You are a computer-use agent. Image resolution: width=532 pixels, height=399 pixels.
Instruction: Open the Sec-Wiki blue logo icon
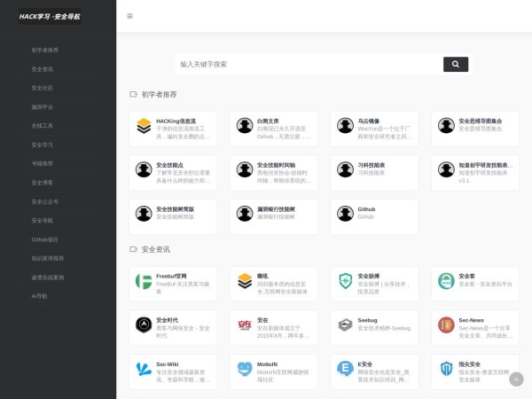(x=144, y=368)
